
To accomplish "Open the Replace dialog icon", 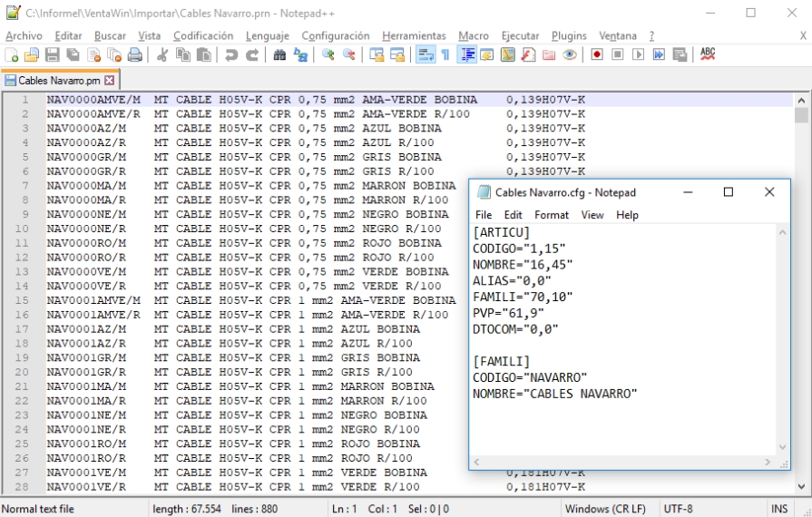I will pos(300,54).
